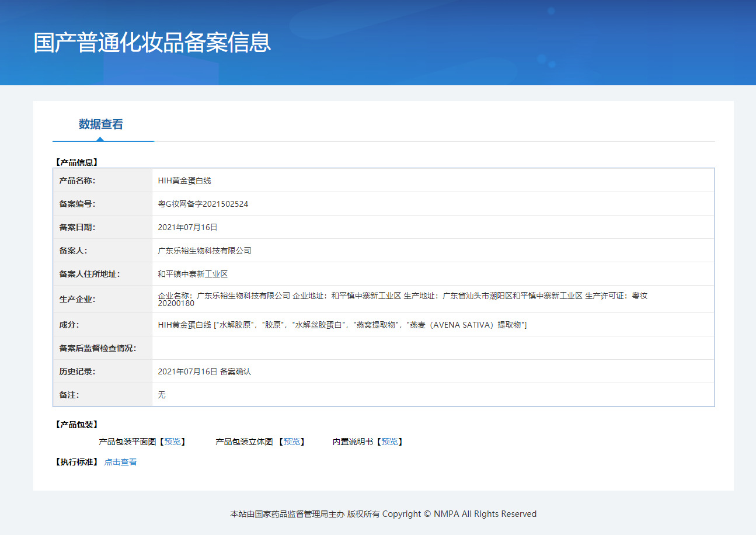Click the 备案人住所地址 row label
756x535 pixels.
click(89, 274)
